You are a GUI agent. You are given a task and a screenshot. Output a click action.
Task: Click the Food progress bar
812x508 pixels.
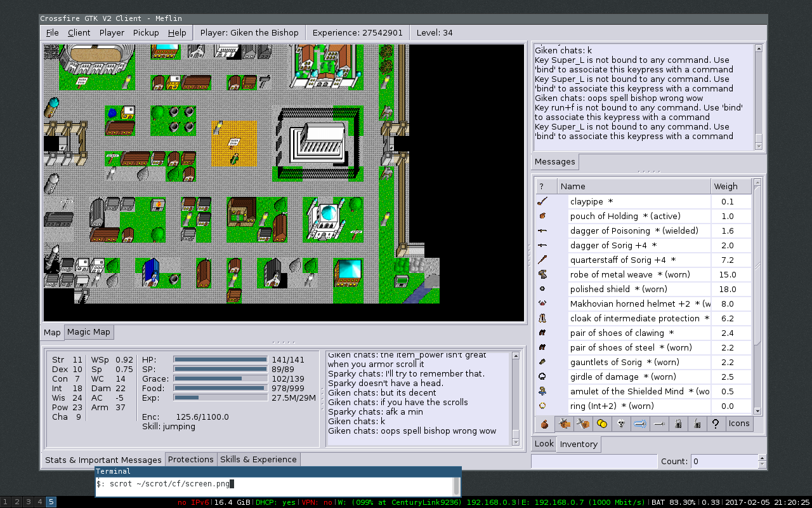pos(221,388)
